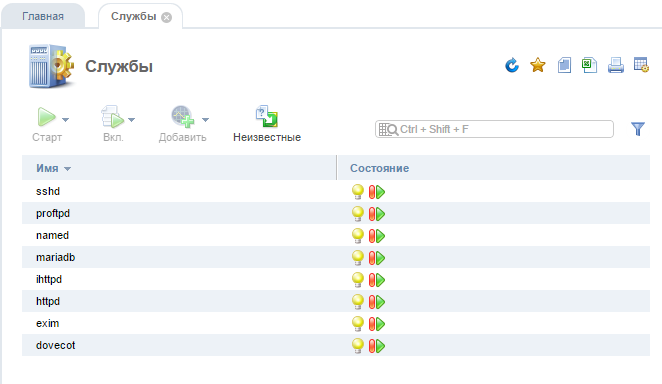Expand the Старт dropdown arrow
The width and height of the screenshot is (662, 384).
(65, 120)
